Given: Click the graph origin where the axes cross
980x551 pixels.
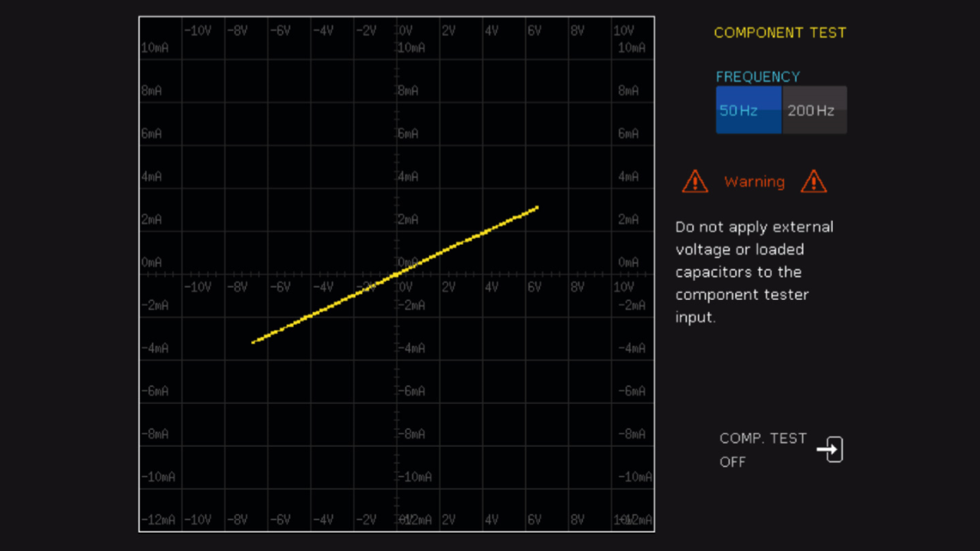Looking at the screenshot, I should coord(397,274).
